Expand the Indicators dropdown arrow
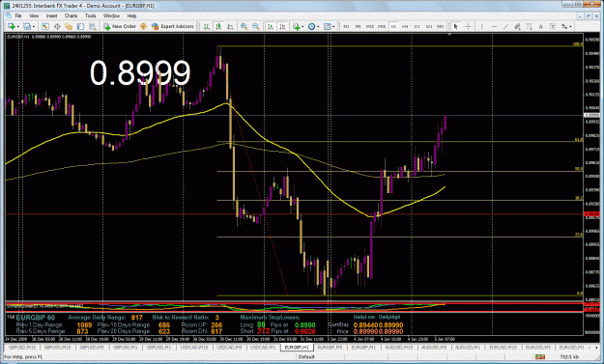This screenshot has height=364, width=604. (x=302, y=26)
